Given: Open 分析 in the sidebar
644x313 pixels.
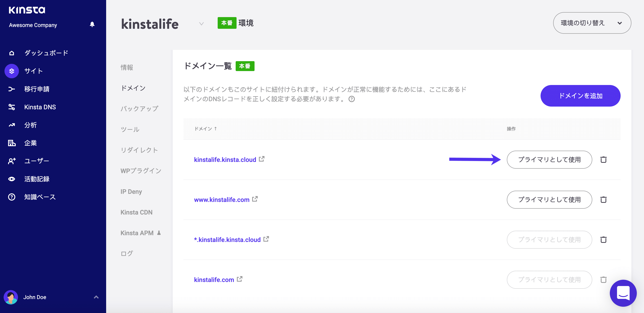Looking at the screenshot, I should [31, 125].
